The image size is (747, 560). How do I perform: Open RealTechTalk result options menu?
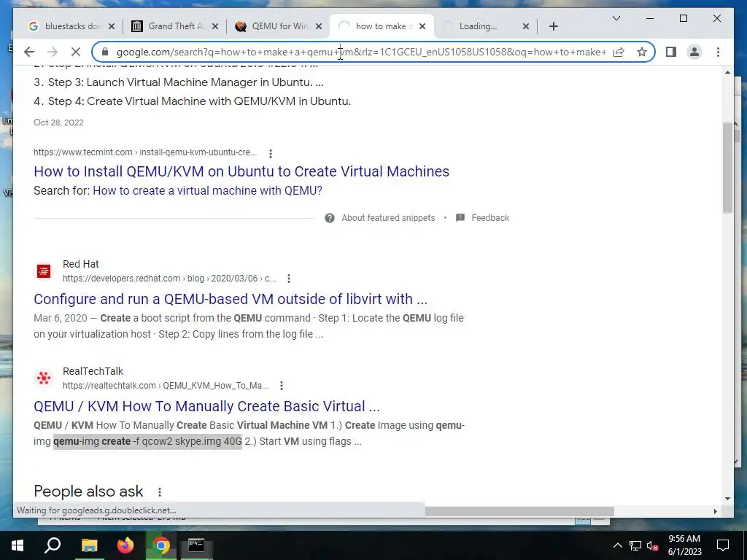click(x=282, y=386)
